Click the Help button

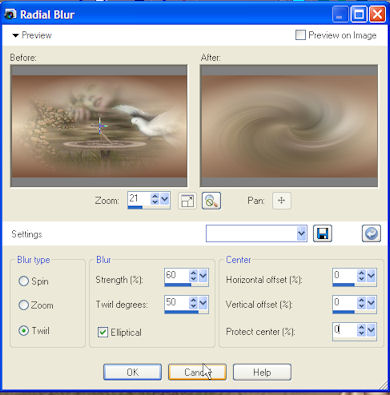coord(262,372)
